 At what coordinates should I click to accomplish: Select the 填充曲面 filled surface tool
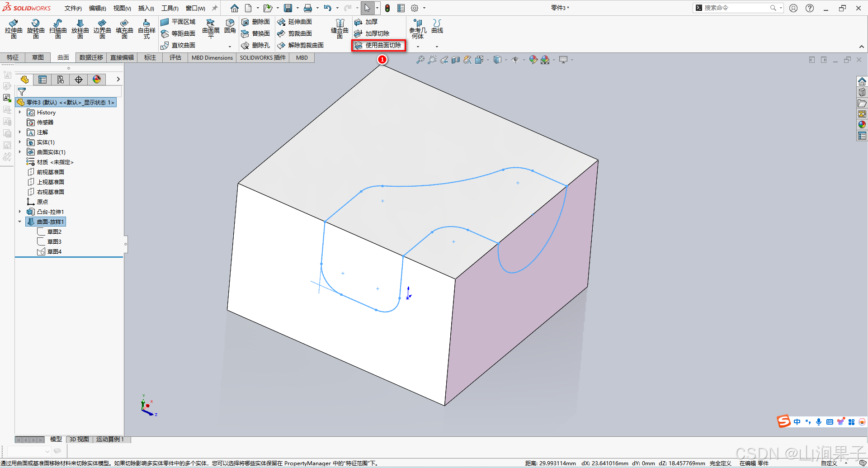click(124, 29)
